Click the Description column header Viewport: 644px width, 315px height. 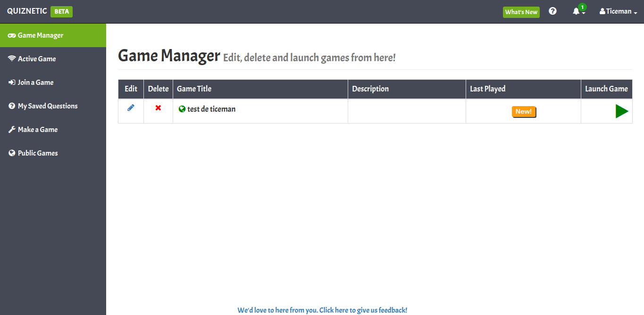click(x=407, y=89)
